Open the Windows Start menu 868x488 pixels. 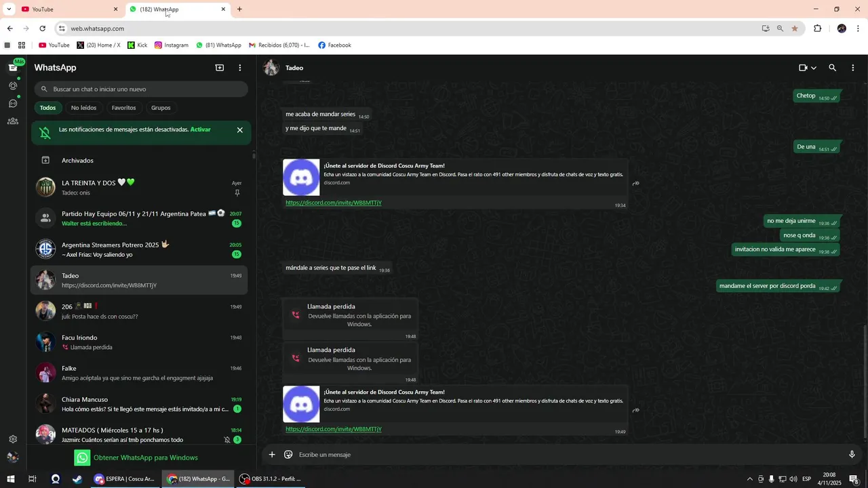(x=11, y=479)
